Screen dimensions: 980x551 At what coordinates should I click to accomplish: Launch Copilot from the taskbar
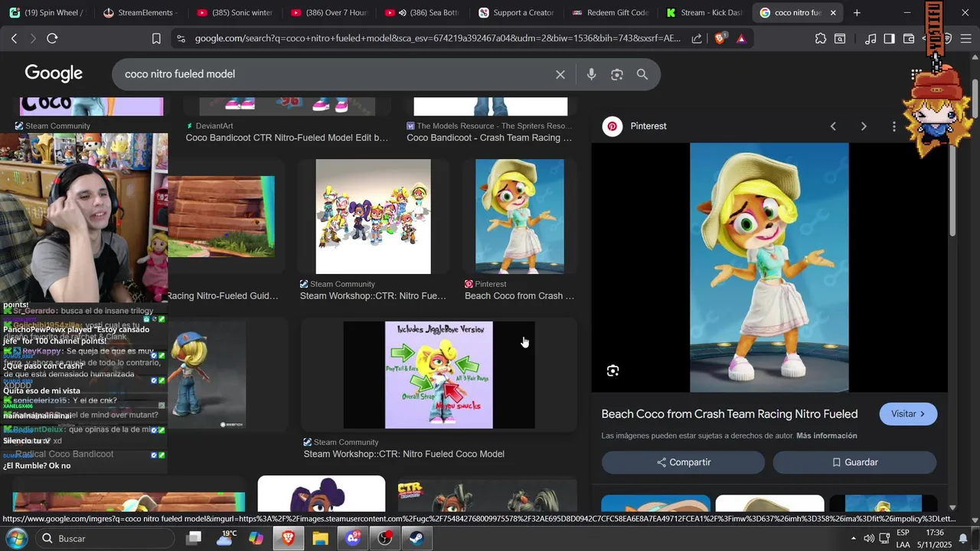(256, 538)
